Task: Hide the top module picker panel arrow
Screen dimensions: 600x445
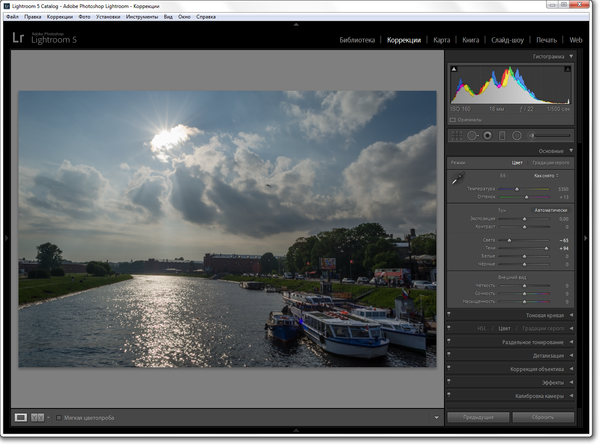Action: [x=296, y=24]
